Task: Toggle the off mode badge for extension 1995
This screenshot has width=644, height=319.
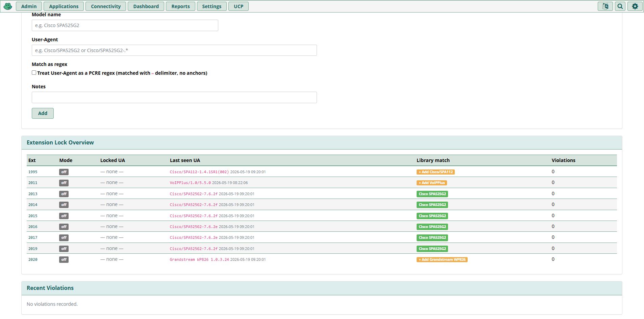Action: pyautogui.click(x=64, y=172)
